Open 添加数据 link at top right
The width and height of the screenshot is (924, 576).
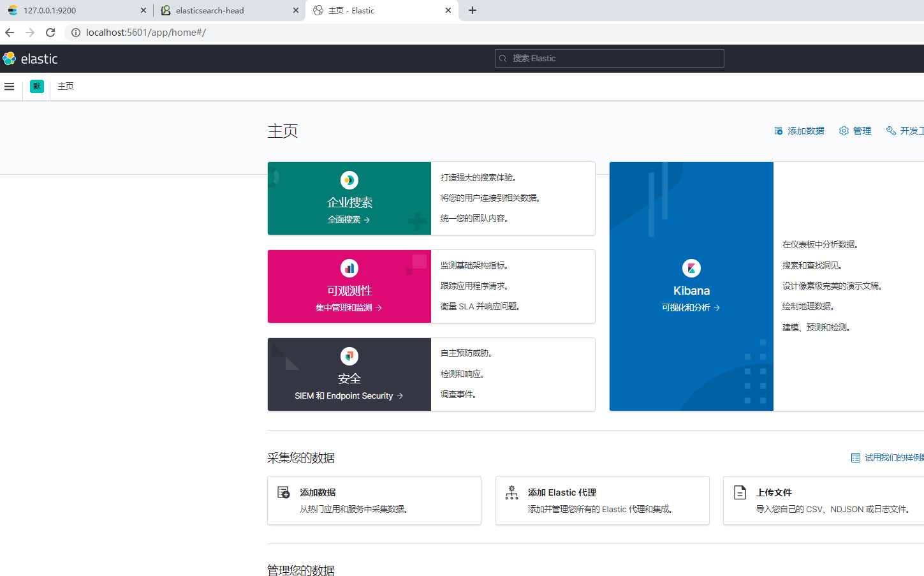coord(805,131)
